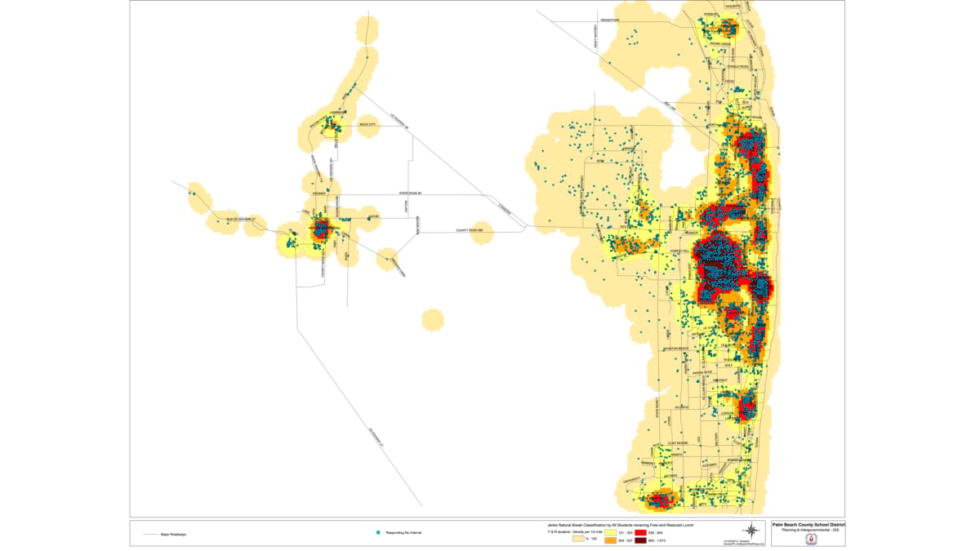Click the UNIVERSITY road label
Viewport: 980px width, 551px height.
coord(631,480)
